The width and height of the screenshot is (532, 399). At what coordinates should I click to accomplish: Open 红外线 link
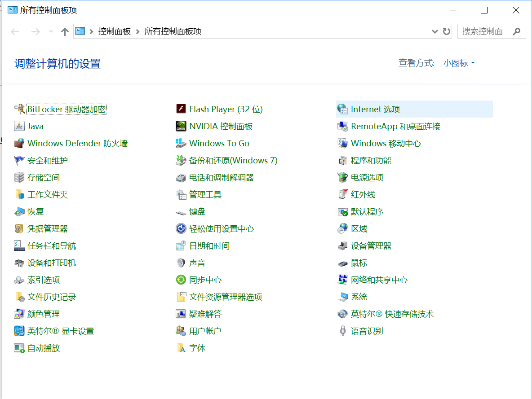(363, 194)
